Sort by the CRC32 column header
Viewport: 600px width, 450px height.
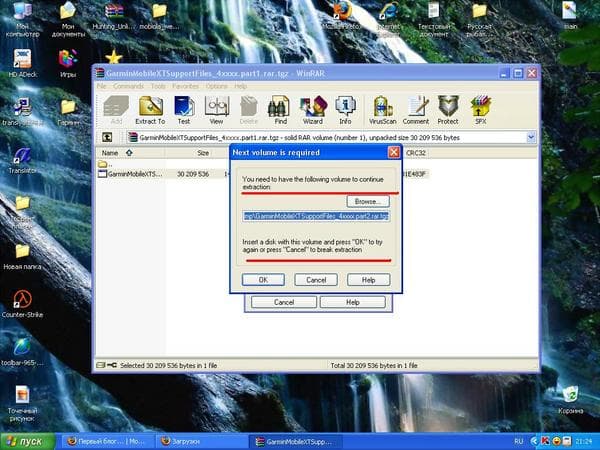(x=416, y=153)
